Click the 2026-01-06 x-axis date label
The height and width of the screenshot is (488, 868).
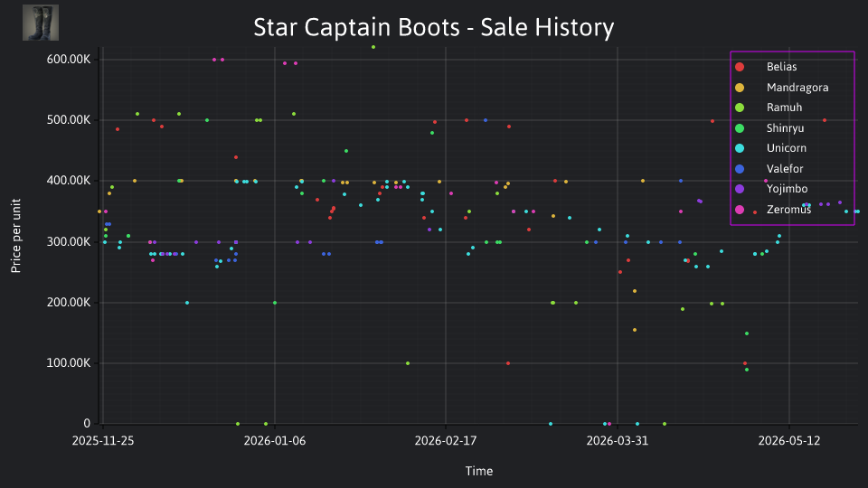point(275,440)
